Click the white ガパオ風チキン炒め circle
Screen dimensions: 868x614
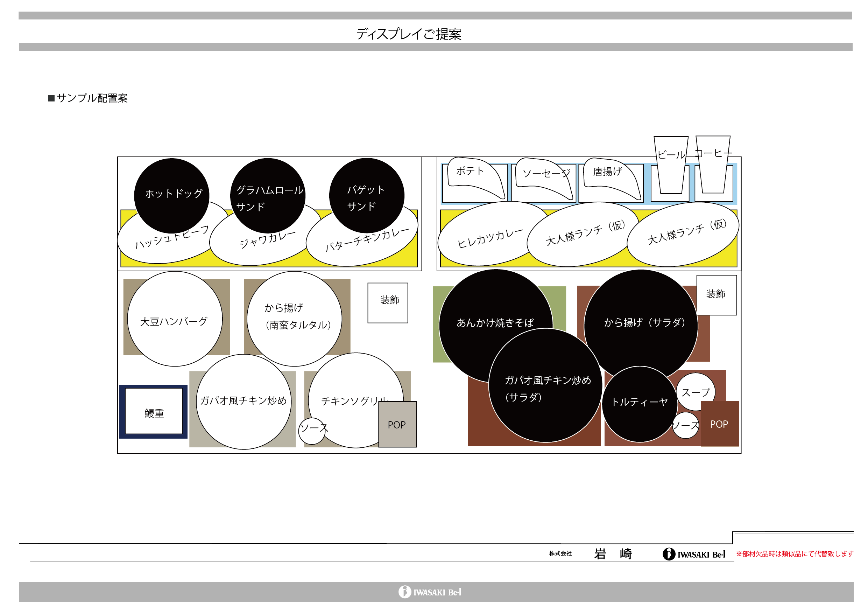[244, 402]
